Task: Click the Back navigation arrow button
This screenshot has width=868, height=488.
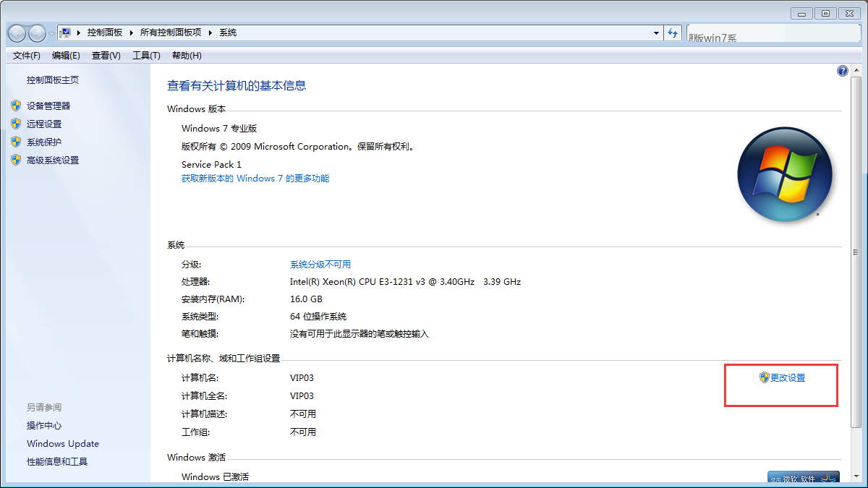Action: pyautogui.click(x=17, y=33)
